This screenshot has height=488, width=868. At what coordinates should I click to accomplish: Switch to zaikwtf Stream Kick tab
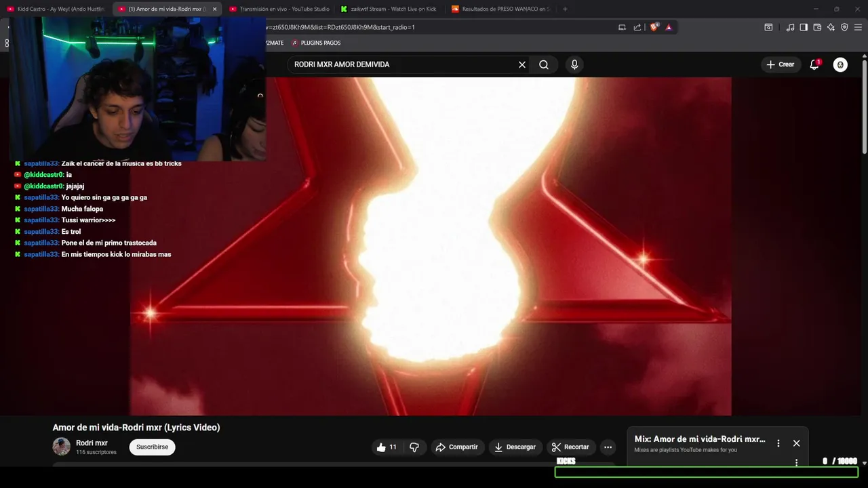pyautogui.click(x=390, y=9)
